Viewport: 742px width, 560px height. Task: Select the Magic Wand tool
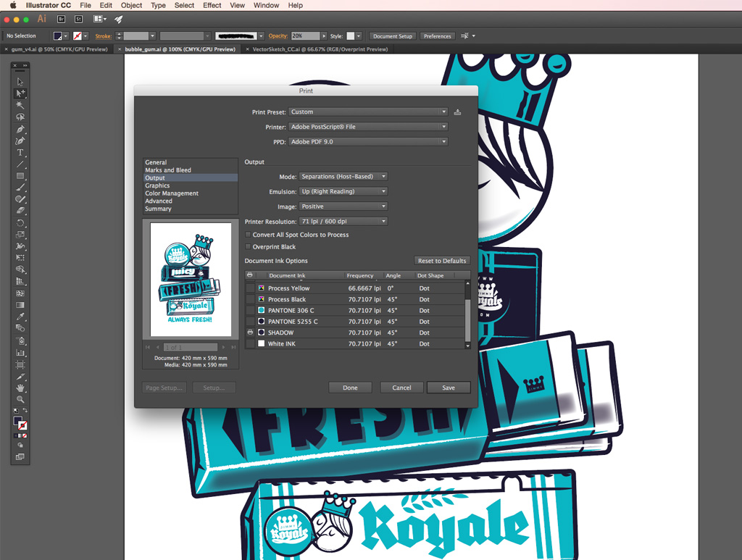pyautogui.click(x=20, y=105)
